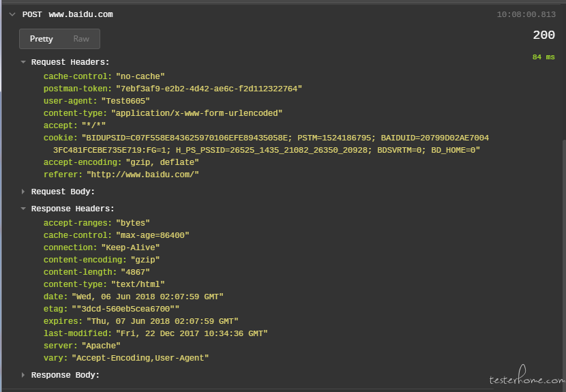Image resolution: width=566 pixels, height=392 pixels.
Task: Switch to the Raw view
Action: [x=81, y=39]
